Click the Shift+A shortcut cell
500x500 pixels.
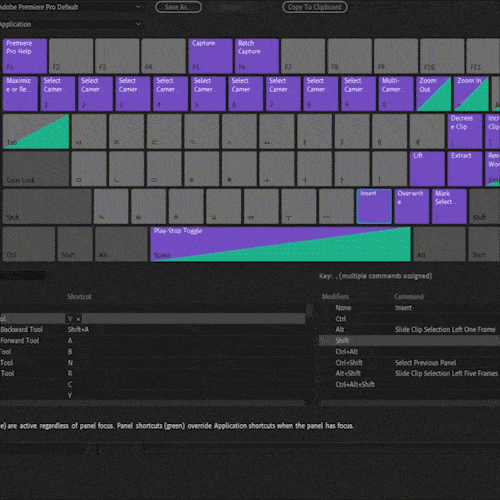[x=78, y=330]
